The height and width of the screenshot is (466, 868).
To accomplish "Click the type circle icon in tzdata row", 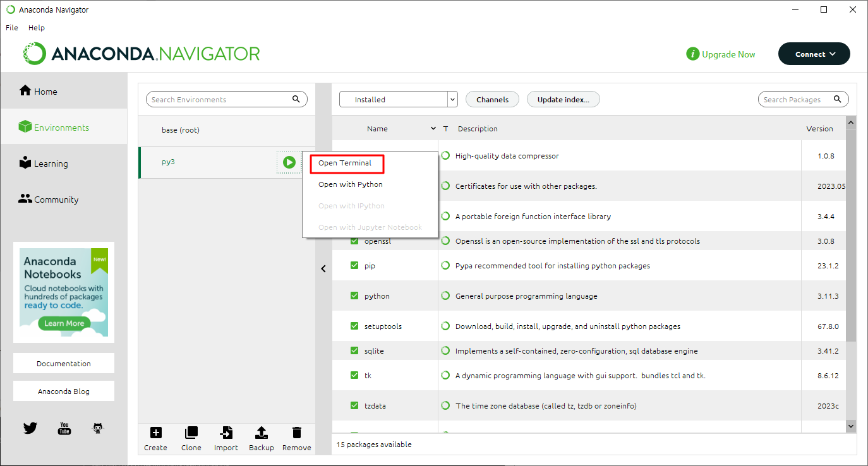I will [x=445, y=406].
